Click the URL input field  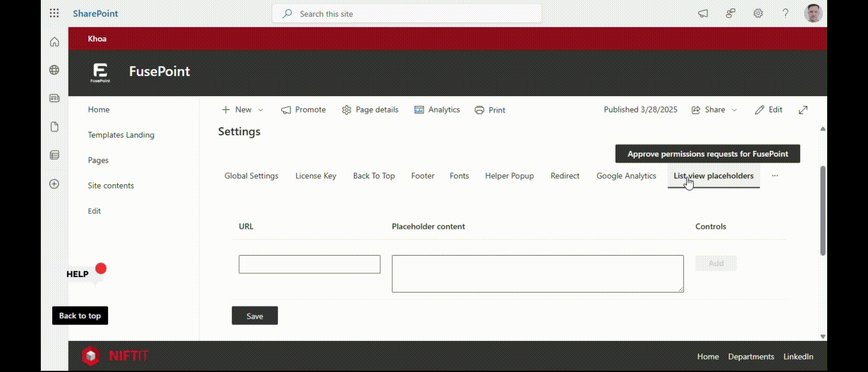309,264
